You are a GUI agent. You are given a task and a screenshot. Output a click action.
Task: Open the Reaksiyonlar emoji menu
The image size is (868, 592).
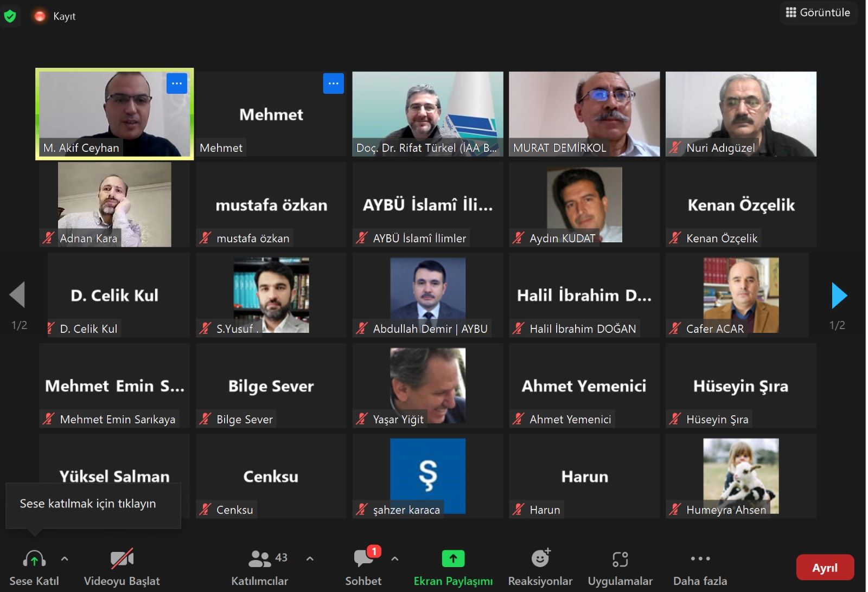click(540, 567)
